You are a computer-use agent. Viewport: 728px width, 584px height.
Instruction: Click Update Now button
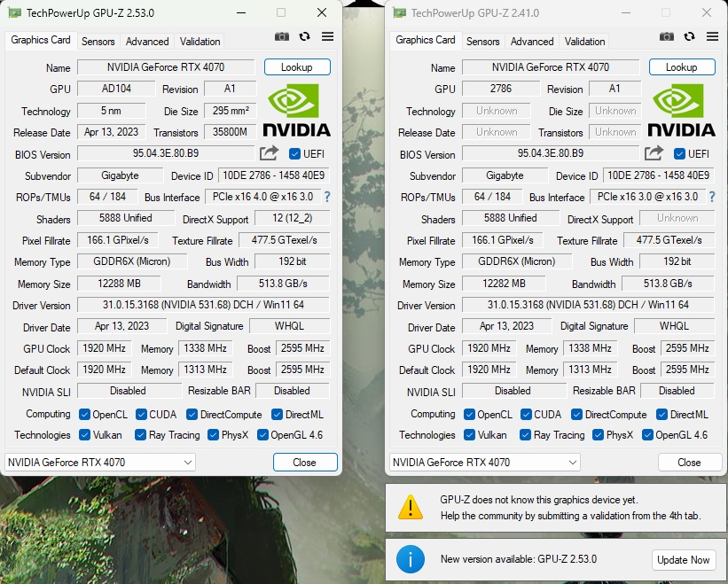point(684,560)
